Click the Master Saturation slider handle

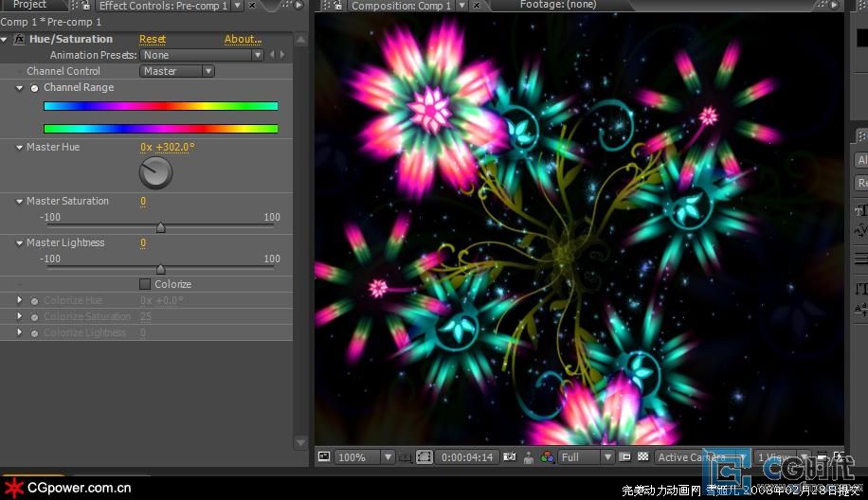click(x=160, y=227)
